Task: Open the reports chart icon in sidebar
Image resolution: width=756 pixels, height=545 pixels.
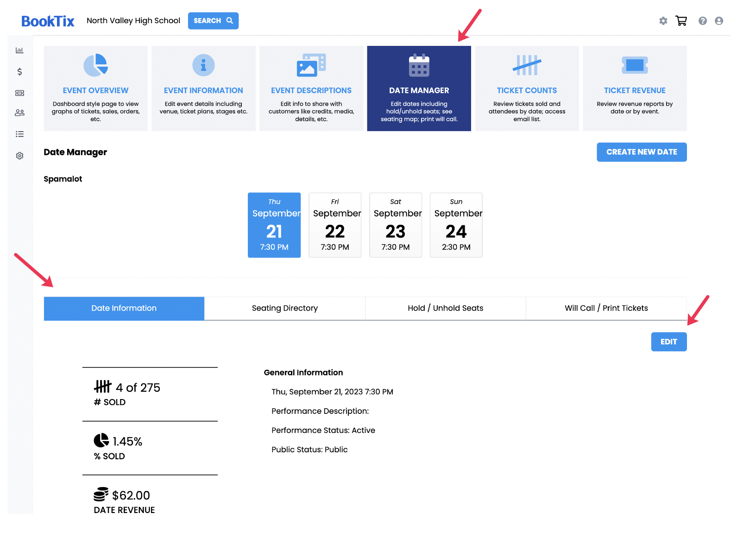Action: point(19,50)
